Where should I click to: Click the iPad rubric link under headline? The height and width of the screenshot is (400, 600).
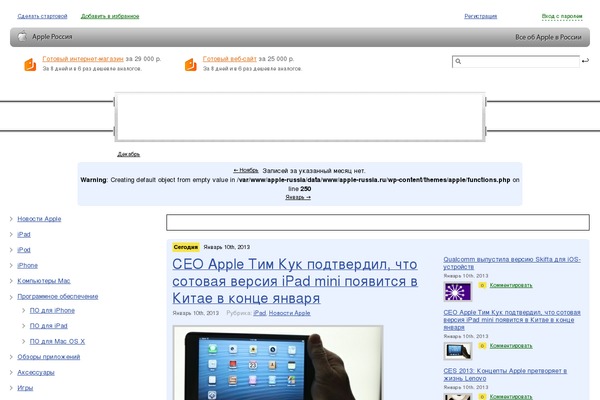[x=259, y=313]
